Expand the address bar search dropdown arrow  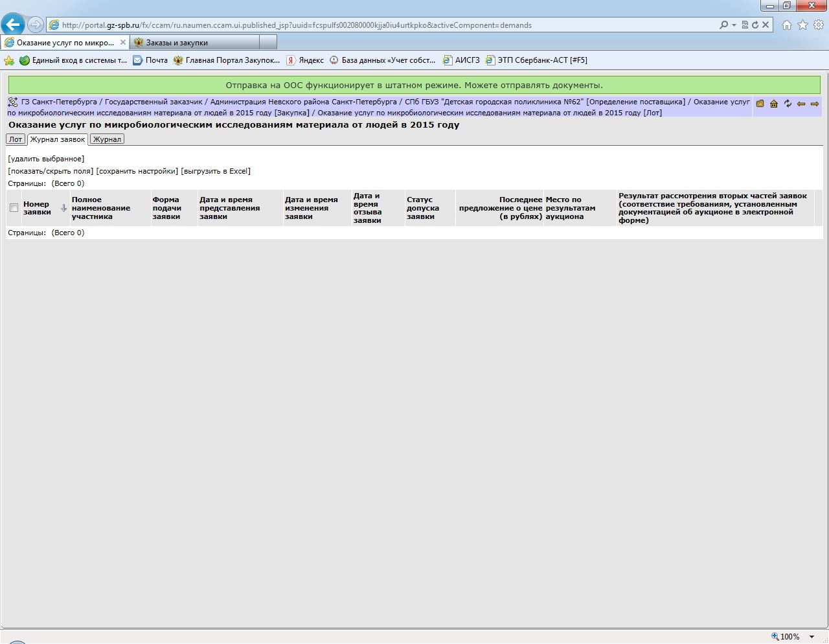click(x=734, y=25)
